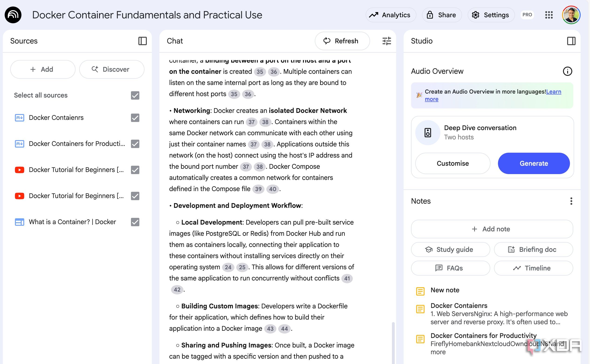Screen dimensions: 590x364
Task: Collapse the Sources panel icon
Action: pos(142,41)
